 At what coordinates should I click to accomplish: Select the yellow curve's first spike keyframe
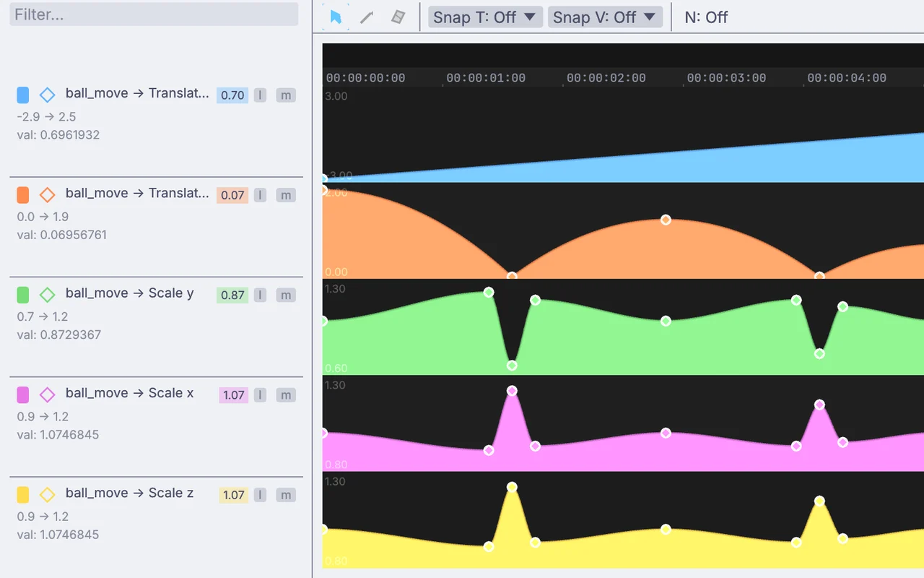(x=512, y=487)
